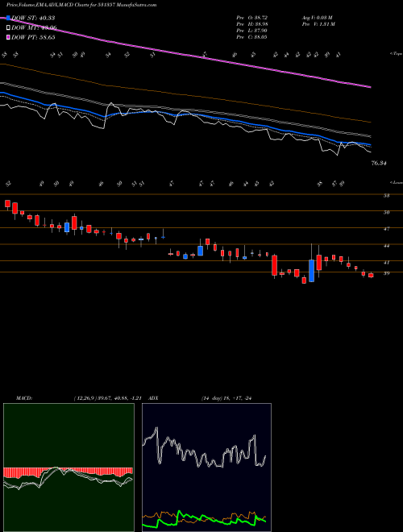This screenshot has width=403, height=532.
Task: Click the first red candlestick on the left
Action: pyautogui.click(x=7, y=204)
